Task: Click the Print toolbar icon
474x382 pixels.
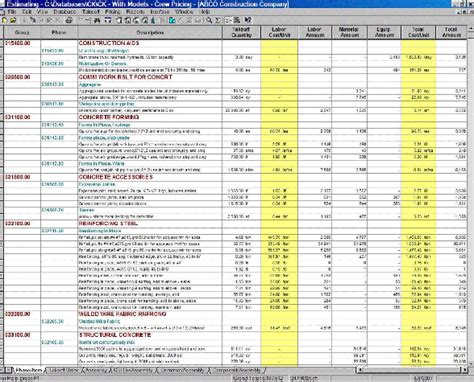Action: 69,20
